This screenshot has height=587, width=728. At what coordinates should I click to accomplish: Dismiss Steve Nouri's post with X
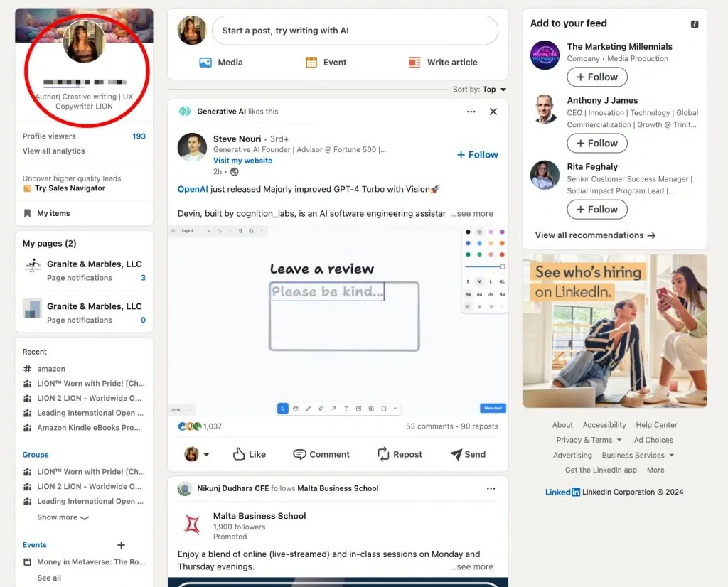493,112
